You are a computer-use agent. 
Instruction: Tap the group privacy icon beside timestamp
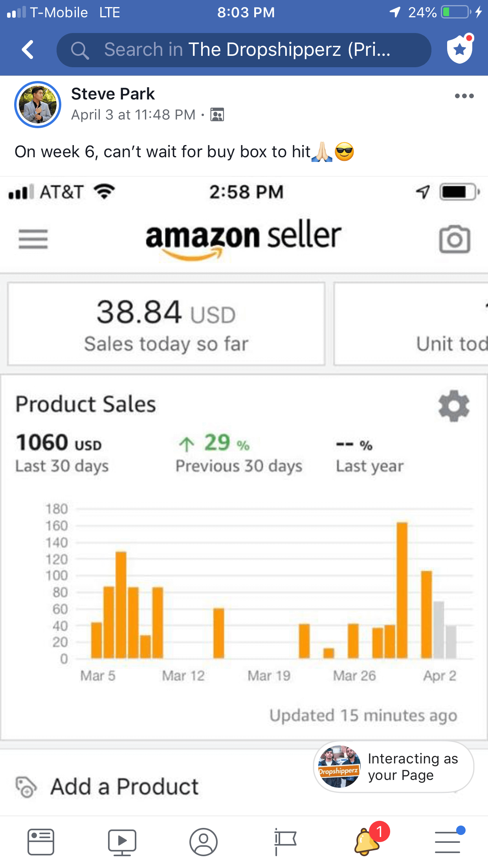(217, 115)
